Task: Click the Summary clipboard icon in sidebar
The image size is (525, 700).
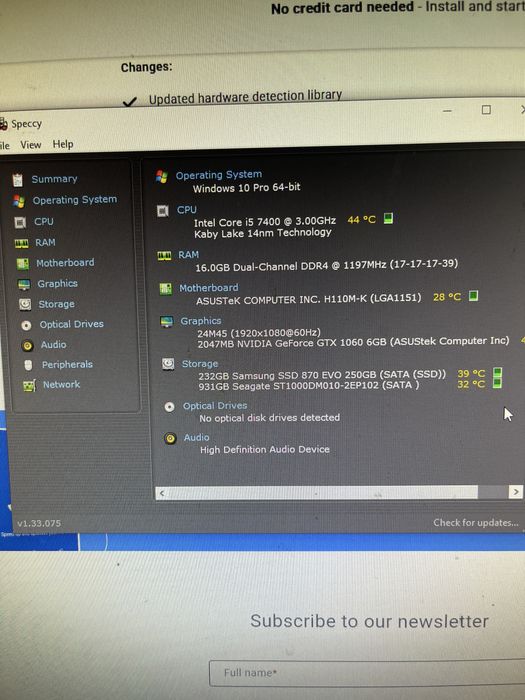Action: click(17, 179)
